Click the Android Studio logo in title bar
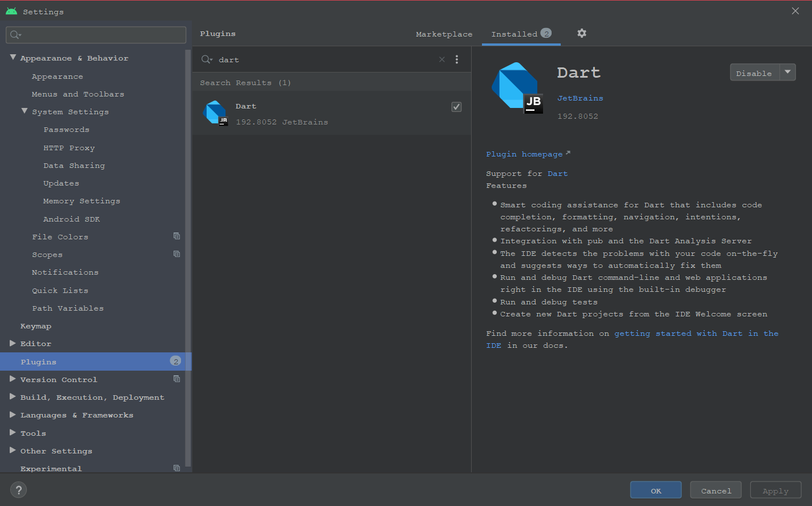 [11, 11]
